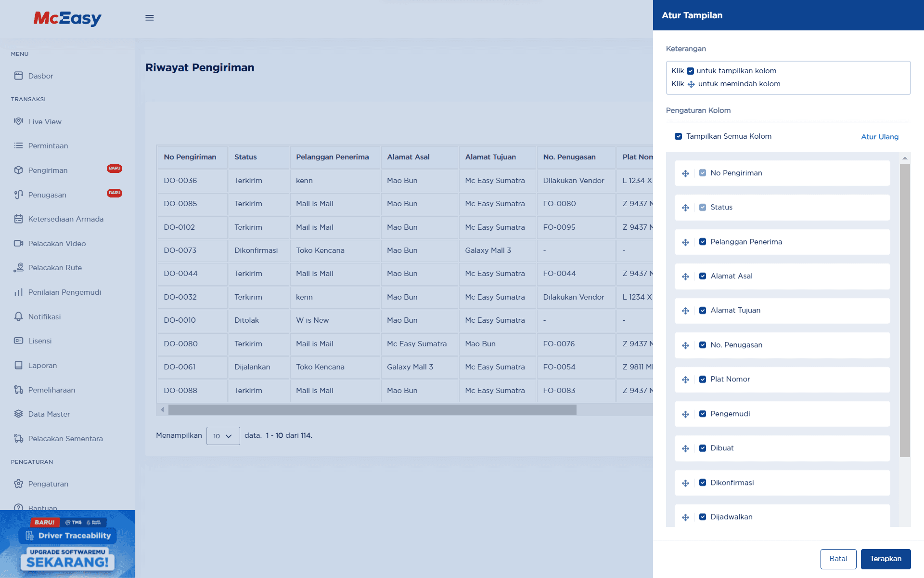The height and width of the screenshot is (578, 924).
Task: Drag the Pengemudi column reorder handle
Action: coord(686,414)
